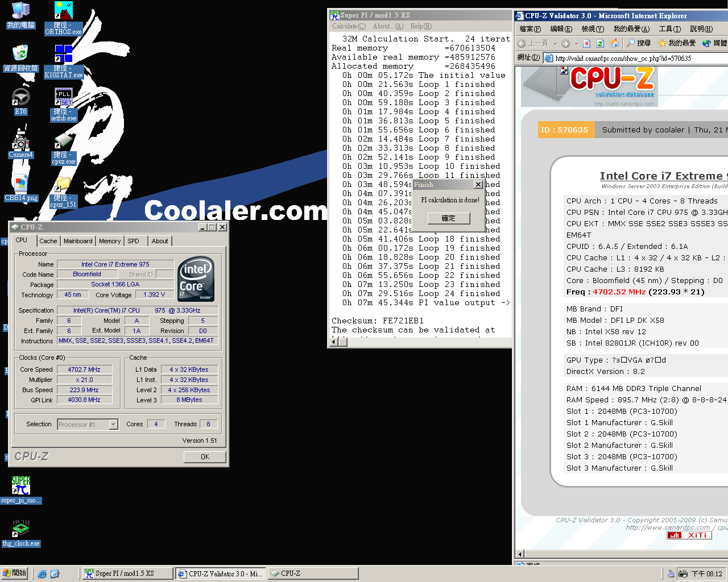Open the IE Help menu

coord(701,29)
